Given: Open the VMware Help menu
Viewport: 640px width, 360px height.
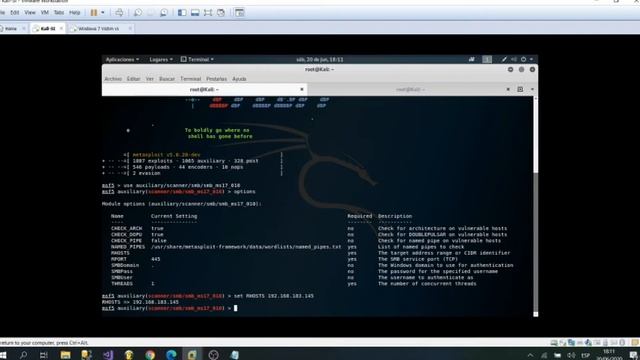Looking at the screenshot, I should tap(75, 13).
